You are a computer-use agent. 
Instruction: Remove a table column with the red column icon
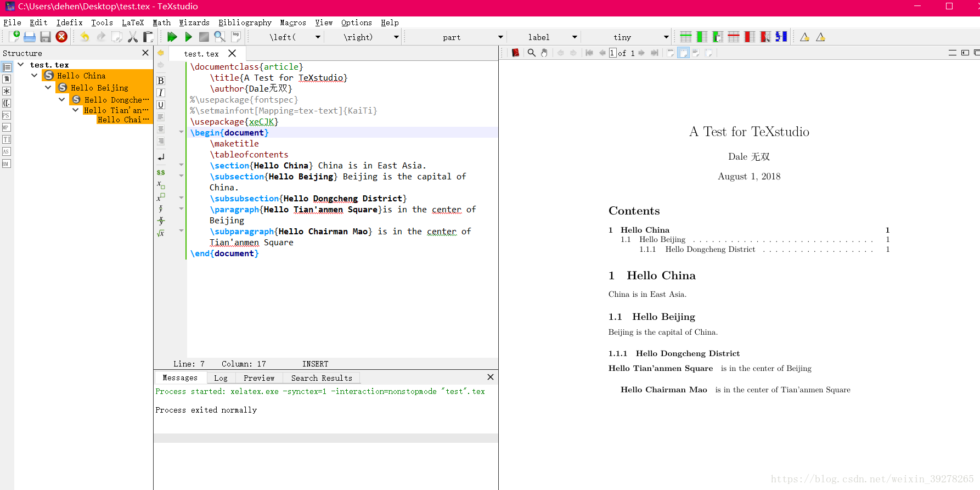coord(749,37)
